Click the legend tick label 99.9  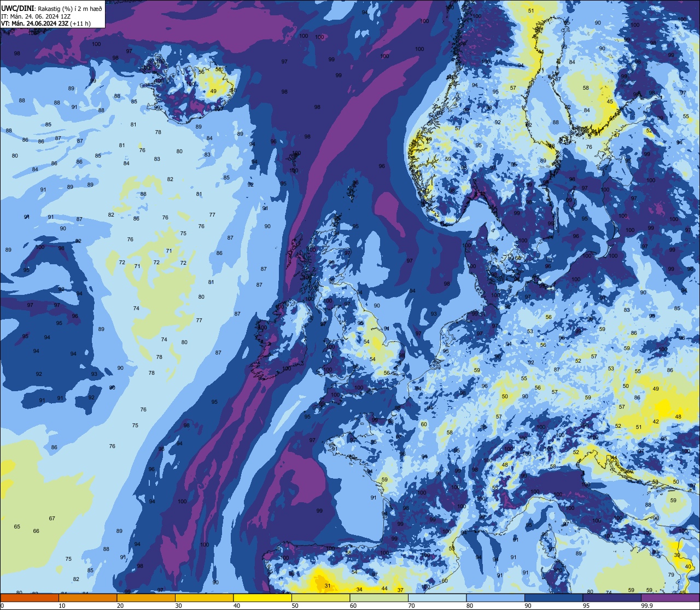click(x=647, y=606)
